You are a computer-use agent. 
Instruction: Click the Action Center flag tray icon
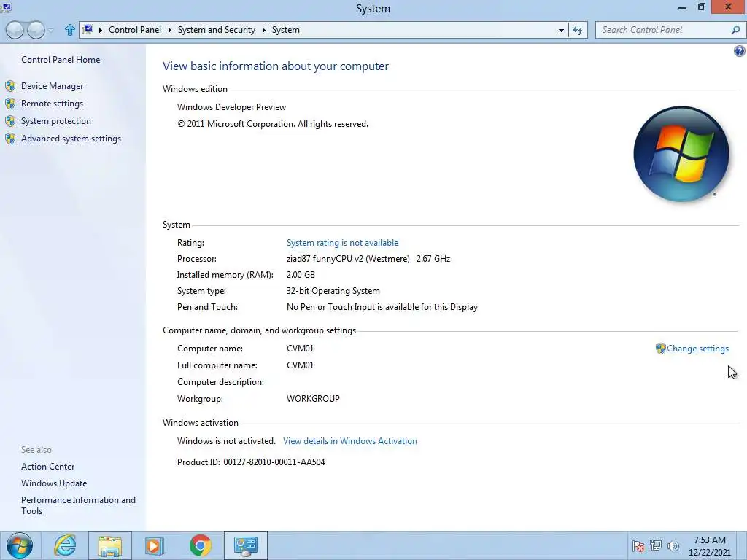(638, 546)
